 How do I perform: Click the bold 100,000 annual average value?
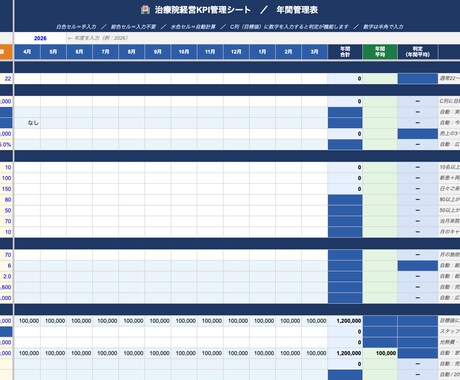(x=386, y=353)
